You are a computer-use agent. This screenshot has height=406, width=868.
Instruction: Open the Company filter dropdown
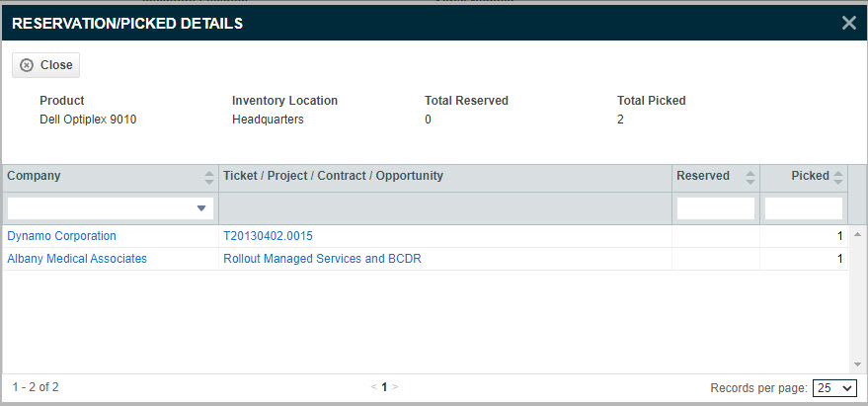pos(111,208)
